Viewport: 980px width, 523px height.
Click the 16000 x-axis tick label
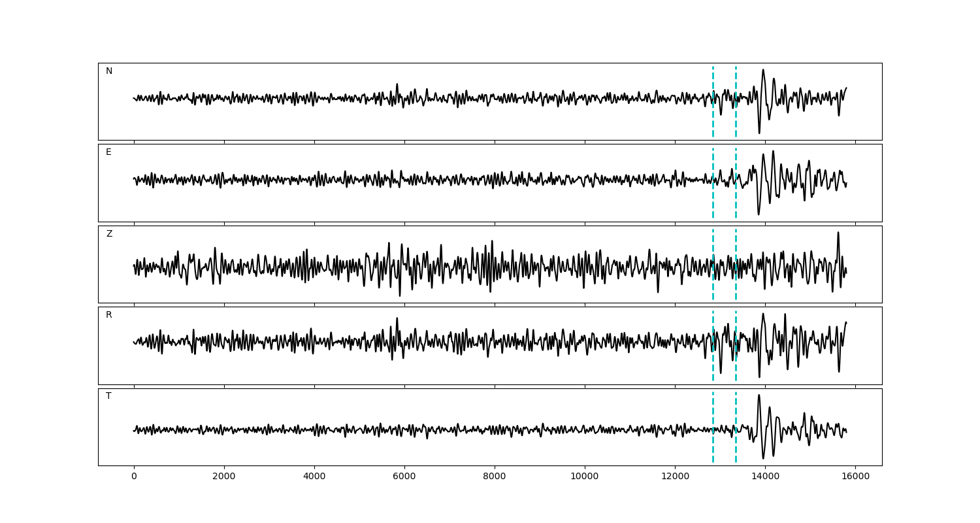[x=855, y=477]
